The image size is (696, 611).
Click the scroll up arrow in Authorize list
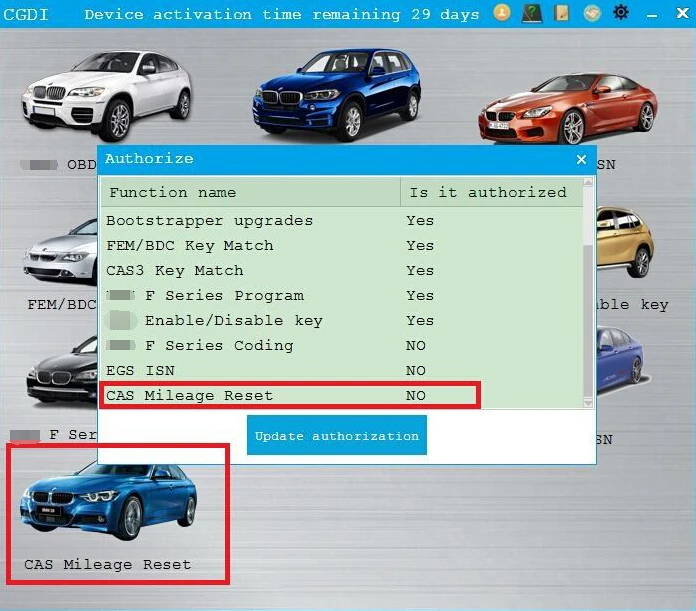coord(588,181)
